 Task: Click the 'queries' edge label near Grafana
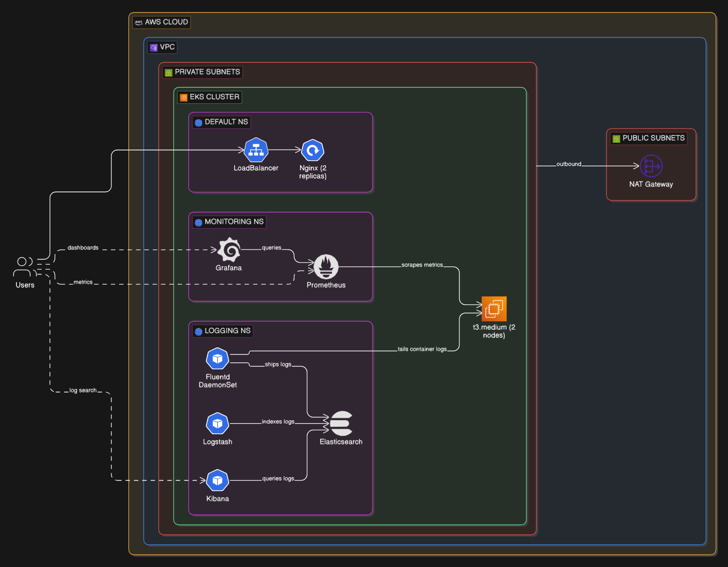pyautogui.click(x=272, y=248)
